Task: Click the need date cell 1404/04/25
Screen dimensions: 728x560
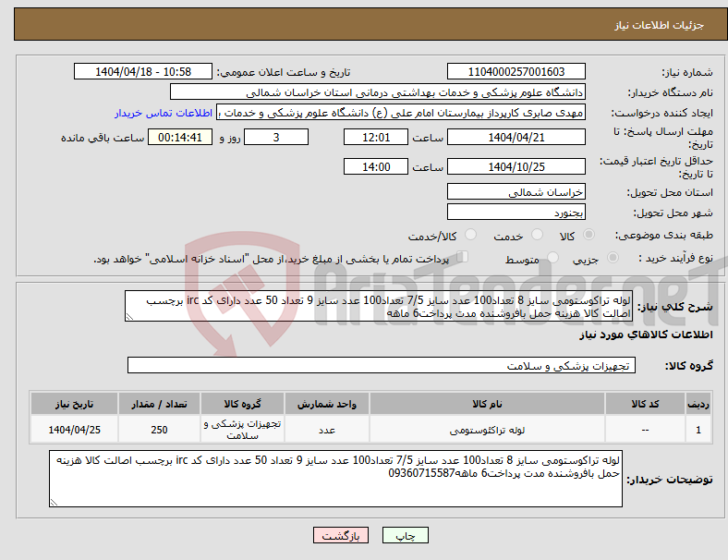Action: [74, 430]
